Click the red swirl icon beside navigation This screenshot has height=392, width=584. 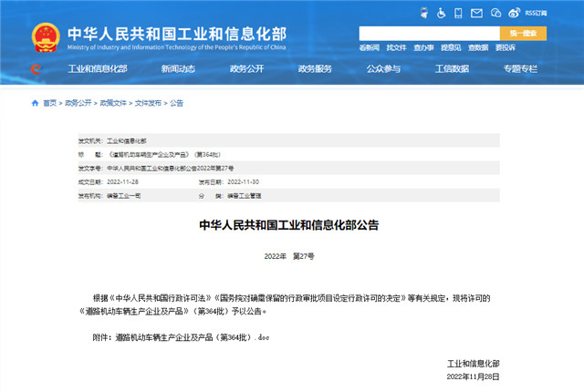tap(36, 68)
